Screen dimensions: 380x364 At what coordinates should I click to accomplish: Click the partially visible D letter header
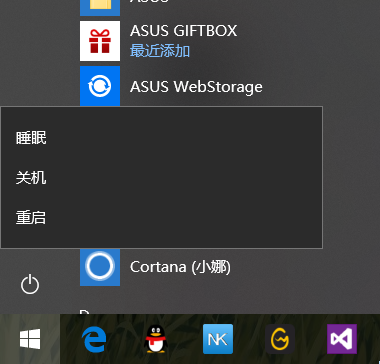click(x=84, y=312)
